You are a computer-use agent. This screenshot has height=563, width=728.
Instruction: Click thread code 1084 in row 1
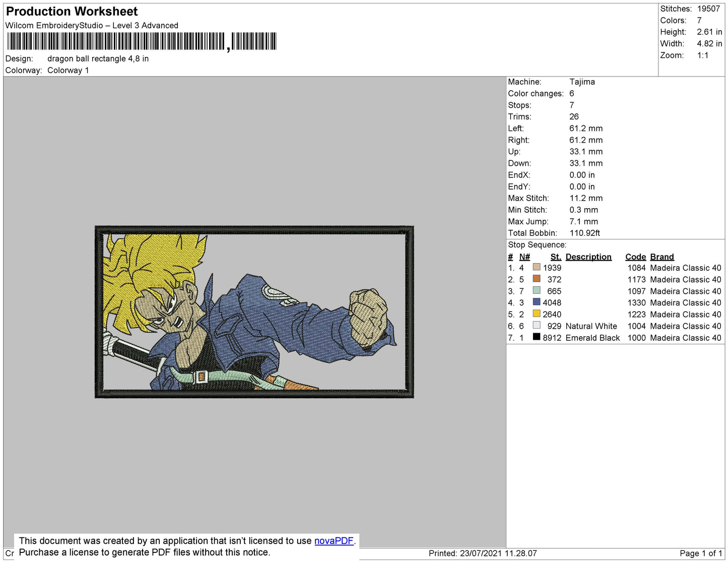coord(636,268)
